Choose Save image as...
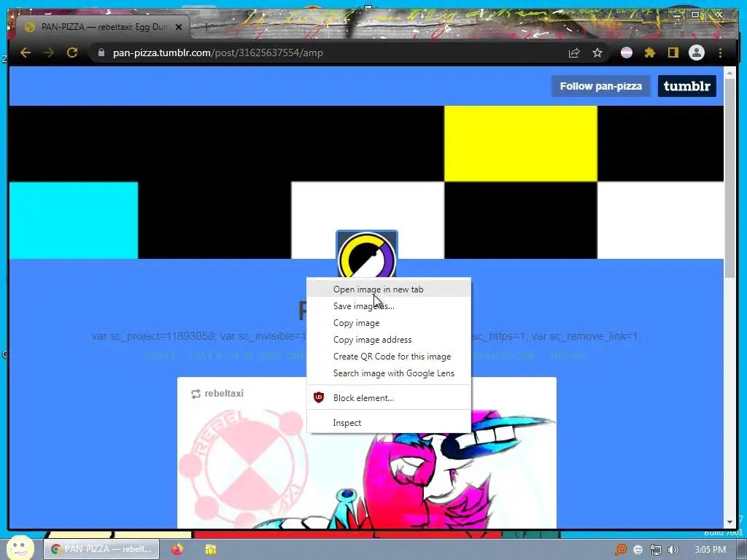Viewport: 747px width, 560px height. (389, 306)
